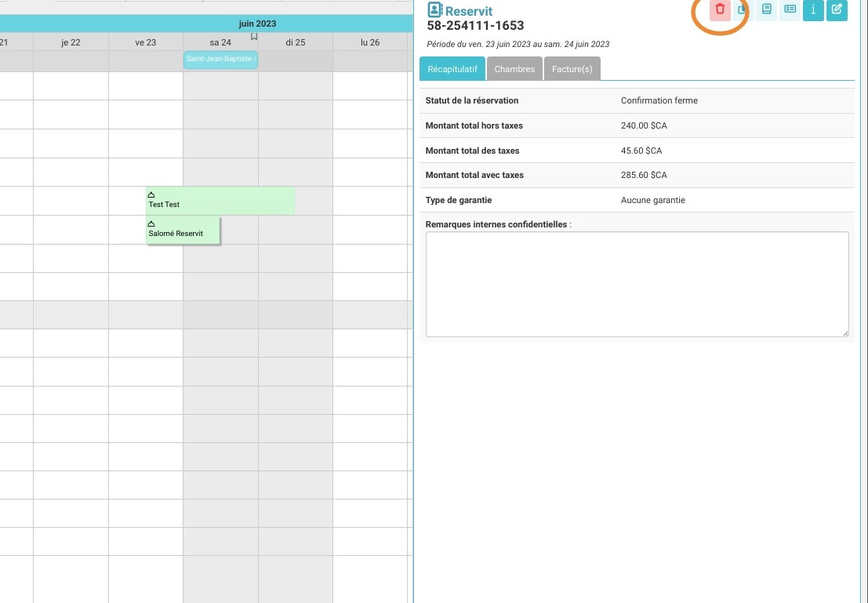Click the 240.00 $CA amount
The width and height of the screenshot is (868, 603).
(x=644, y=125)
